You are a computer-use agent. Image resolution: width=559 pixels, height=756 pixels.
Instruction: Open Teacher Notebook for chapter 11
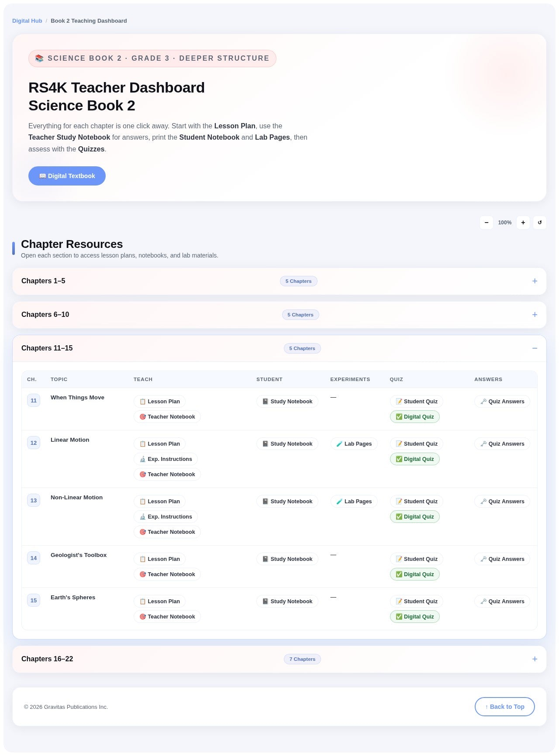167,417
